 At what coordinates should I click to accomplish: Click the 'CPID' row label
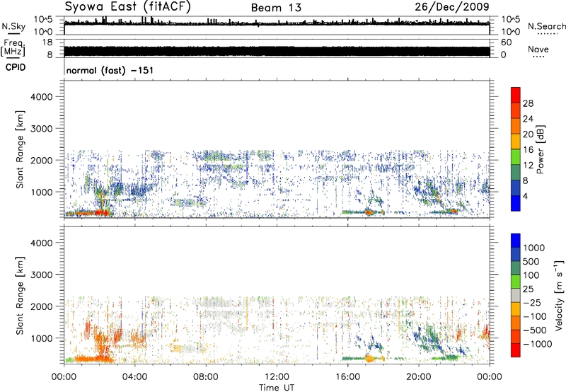16,67
